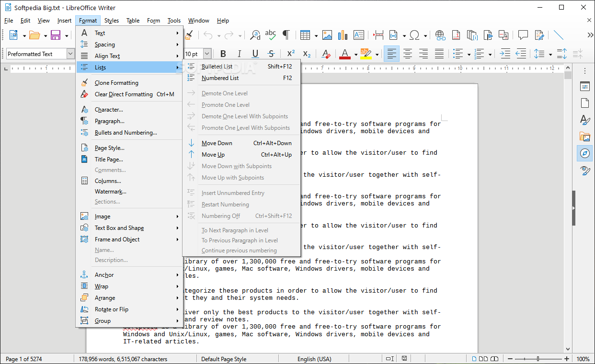Click the Decrease Indent icon

coord(521,54)
